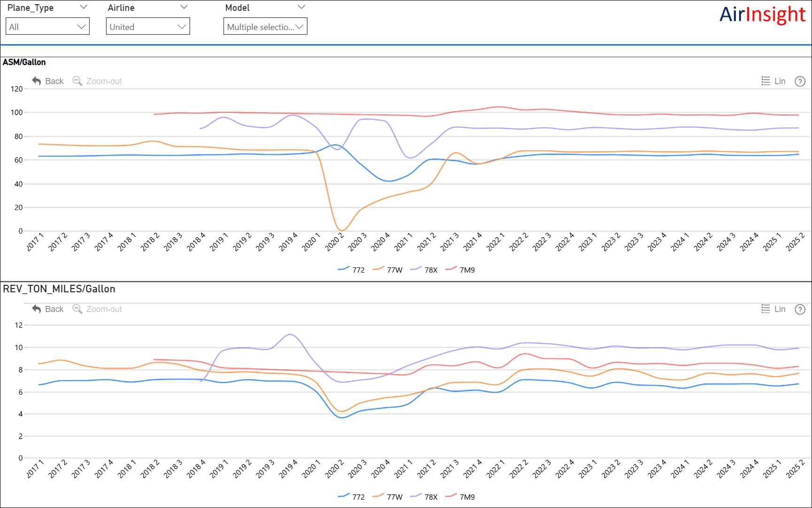
Task: Hide 78X series in REV_TON_MILES legend
Action: (424, 497)
